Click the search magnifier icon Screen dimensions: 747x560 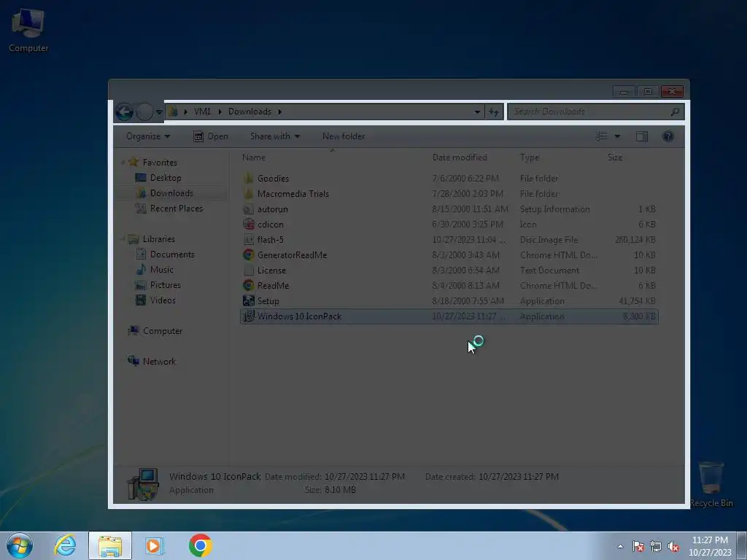pos(675,112)
